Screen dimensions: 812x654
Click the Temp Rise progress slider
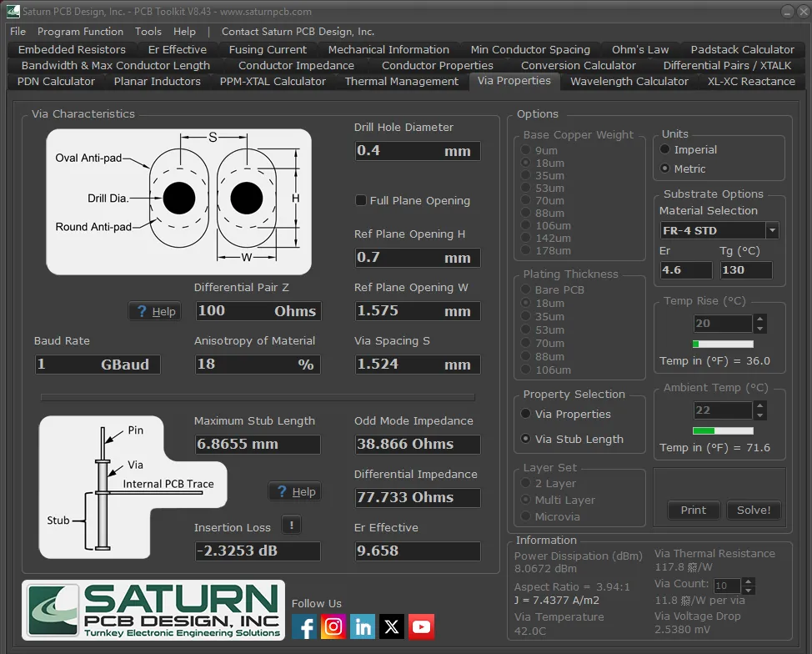pos(723,345)
